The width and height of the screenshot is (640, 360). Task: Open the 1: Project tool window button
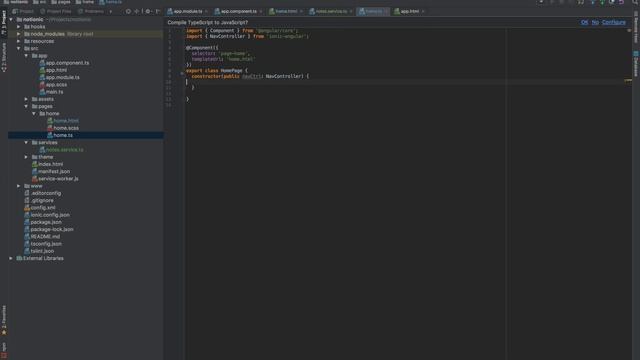(4, 22)
